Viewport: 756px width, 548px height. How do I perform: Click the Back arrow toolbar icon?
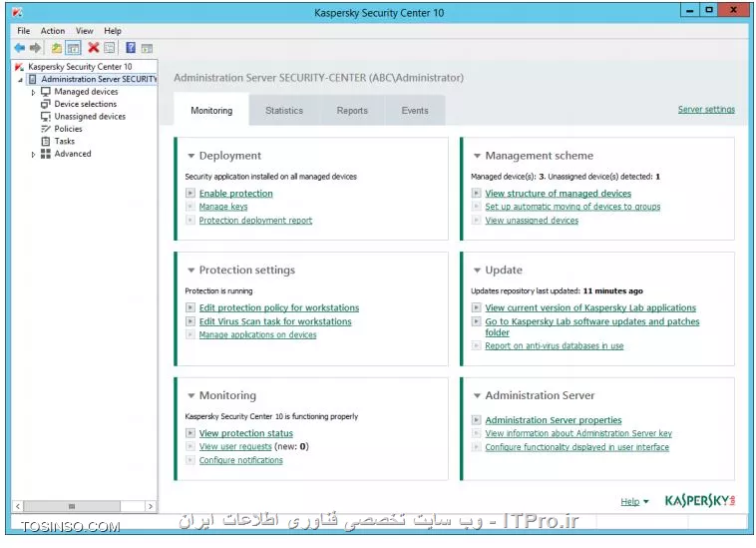tap(19, 48)
